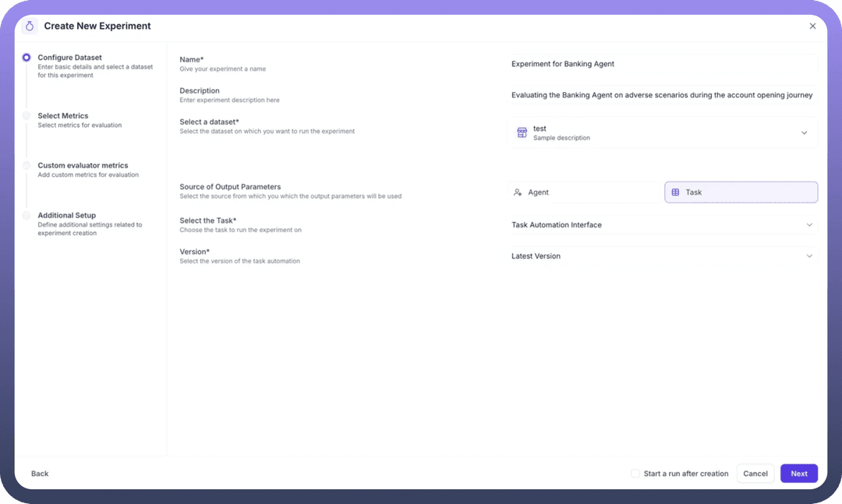Image resolution: width=842 pixels, height=504 pixels.
Task: Click the dataset store icon beside test
Action: [x=522, y=133]
